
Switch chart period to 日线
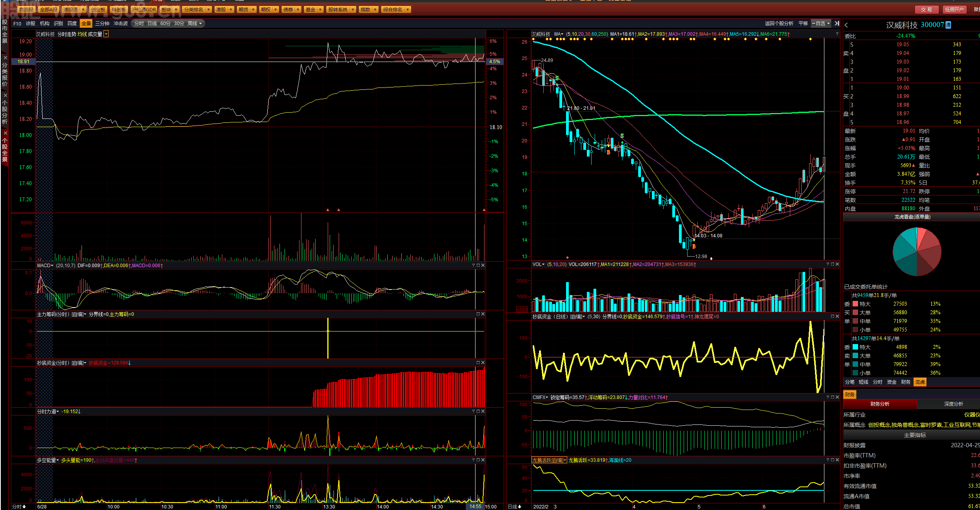152,24
